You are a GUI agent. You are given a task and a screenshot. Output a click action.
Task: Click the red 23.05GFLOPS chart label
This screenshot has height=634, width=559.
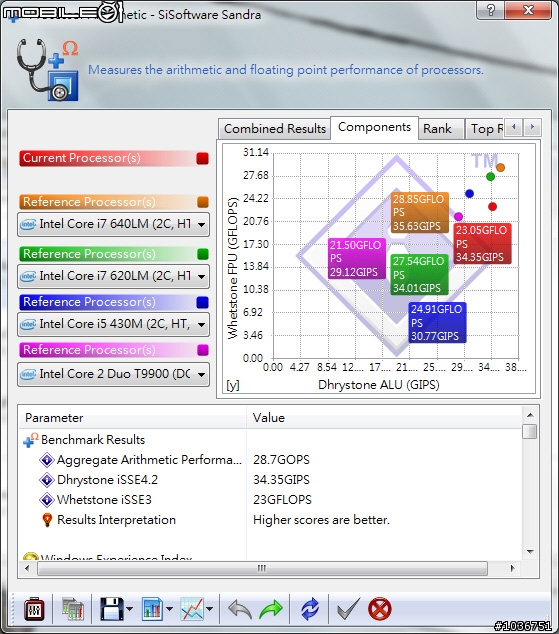point(482,244)
